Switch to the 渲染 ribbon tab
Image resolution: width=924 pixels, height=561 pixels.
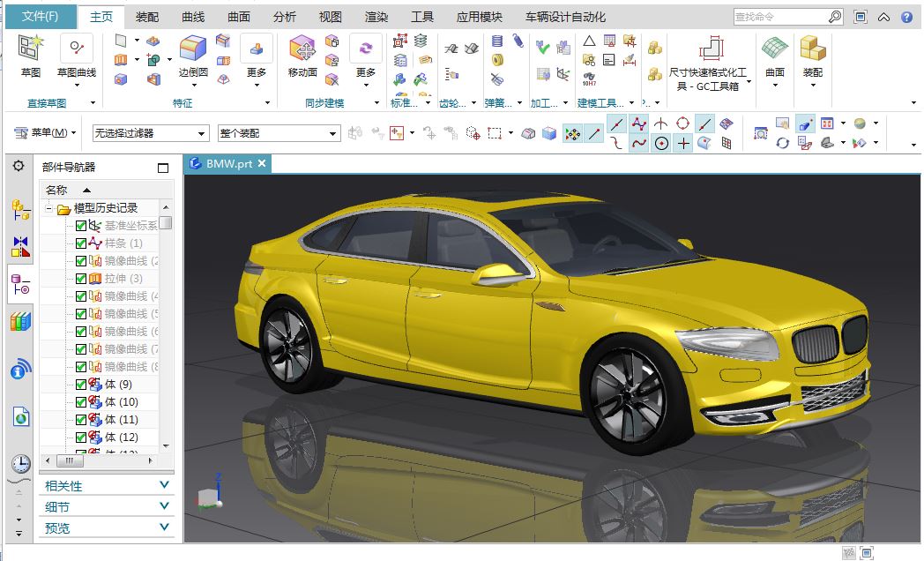tap(376, 15)
